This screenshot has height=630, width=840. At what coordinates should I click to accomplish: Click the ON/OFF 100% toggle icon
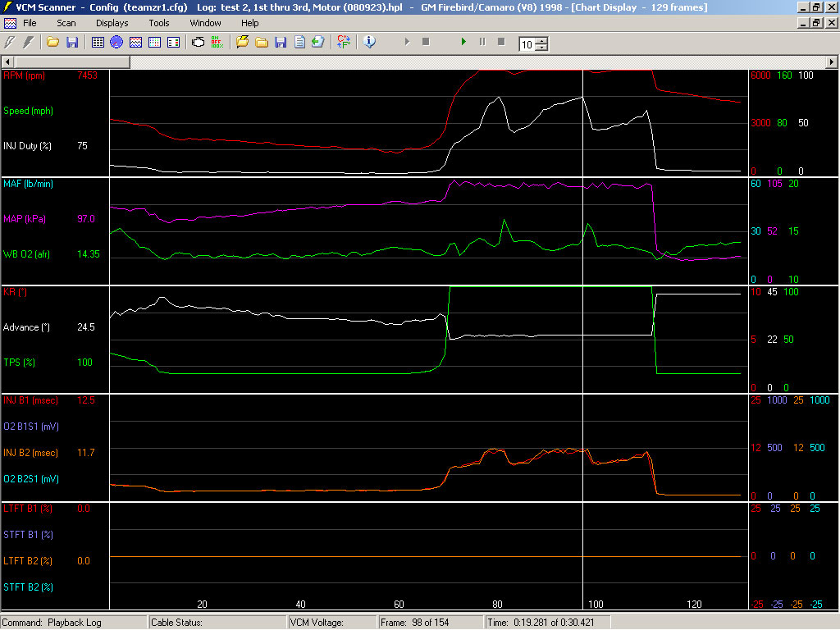point(217,42)
